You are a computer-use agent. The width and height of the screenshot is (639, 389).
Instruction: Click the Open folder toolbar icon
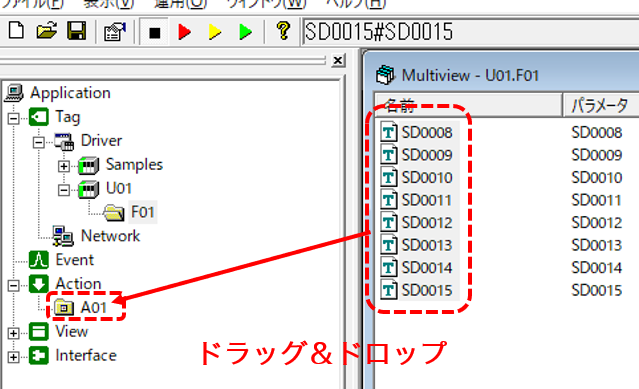[46, 31]
